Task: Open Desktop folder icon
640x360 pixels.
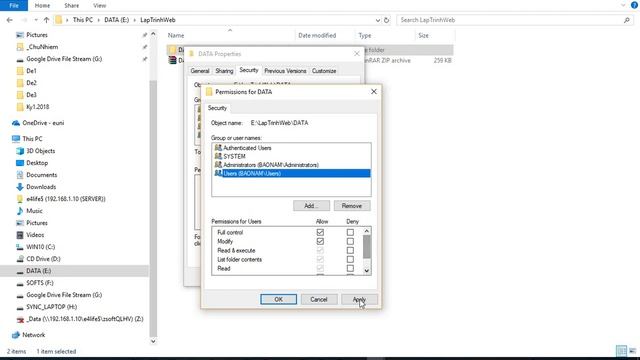Action: click(20, 163)
